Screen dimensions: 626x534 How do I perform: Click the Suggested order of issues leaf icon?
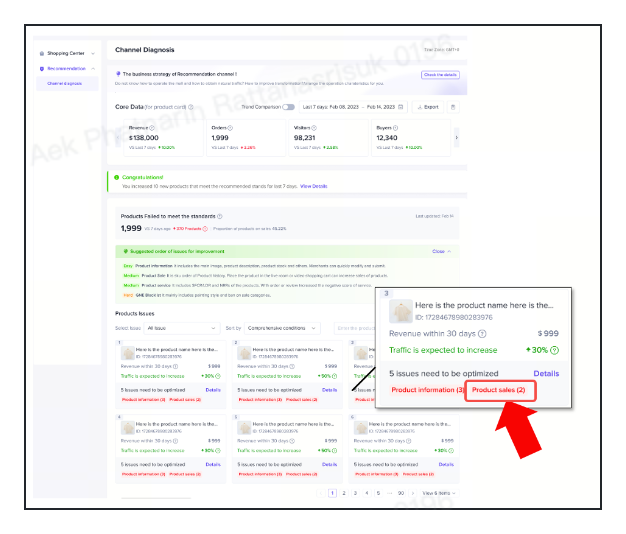pyautogui.click(x=126, y=251)
